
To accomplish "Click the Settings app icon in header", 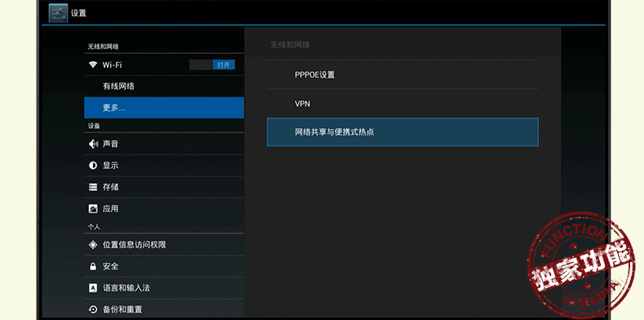I will coord(59,13).
